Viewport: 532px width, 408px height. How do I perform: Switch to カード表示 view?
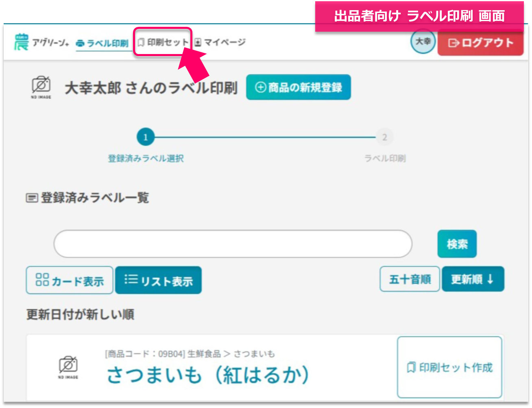[x=70, y=280]
